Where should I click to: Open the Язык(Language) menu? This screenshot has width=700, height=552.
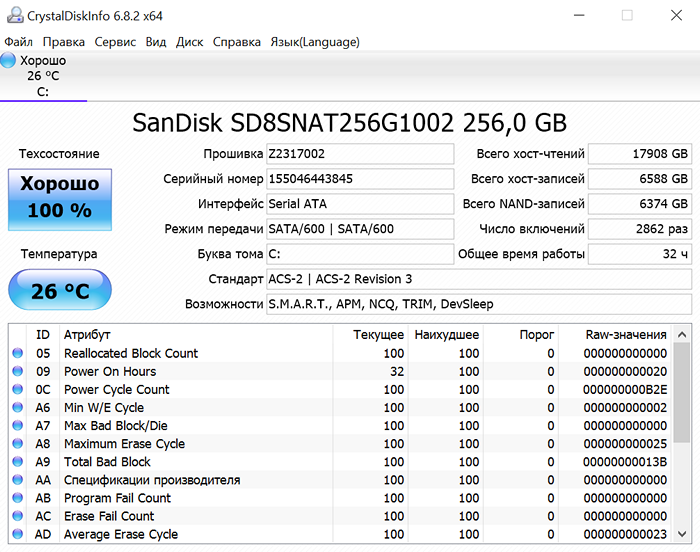click(315, 42)
